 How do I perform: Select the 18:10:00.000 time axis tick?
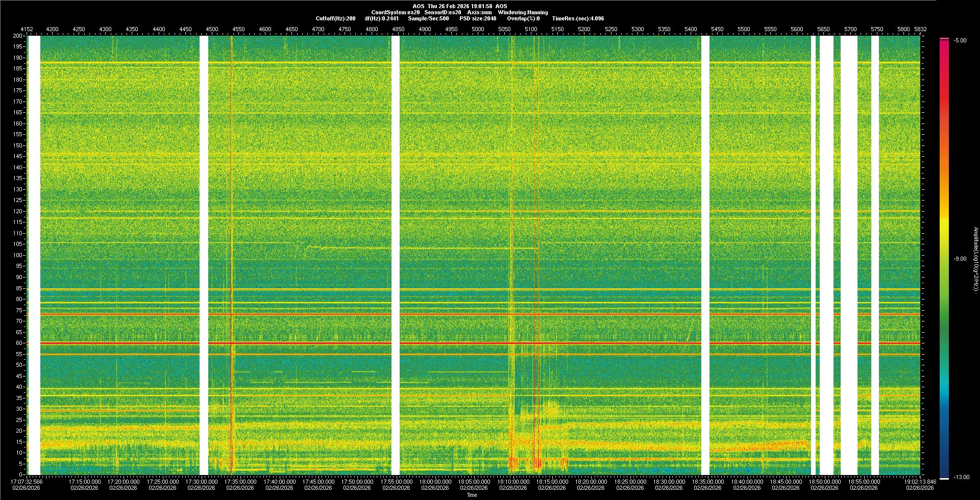point(513,481)
